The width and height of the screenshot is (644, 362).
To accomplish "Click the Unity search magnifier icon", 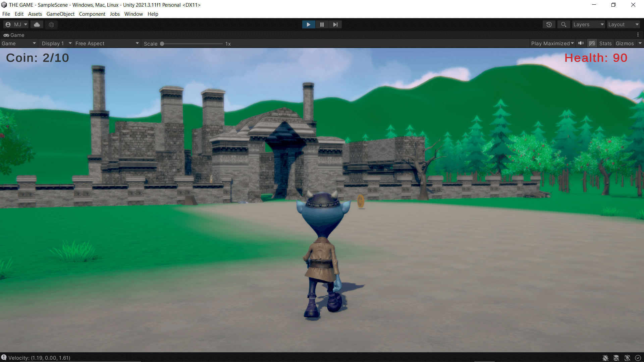I will click(x=563, y=24).
